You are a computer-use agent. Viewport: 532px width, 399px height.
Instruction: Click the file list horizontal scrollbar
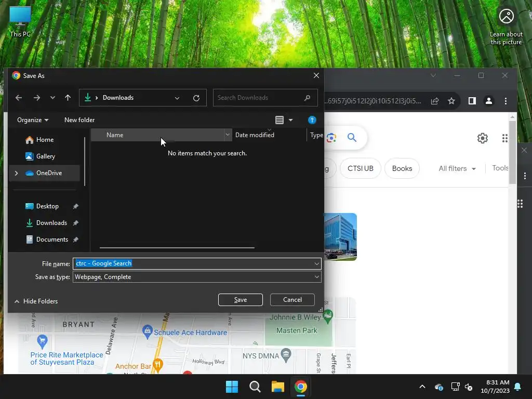[x=177, y=248]
